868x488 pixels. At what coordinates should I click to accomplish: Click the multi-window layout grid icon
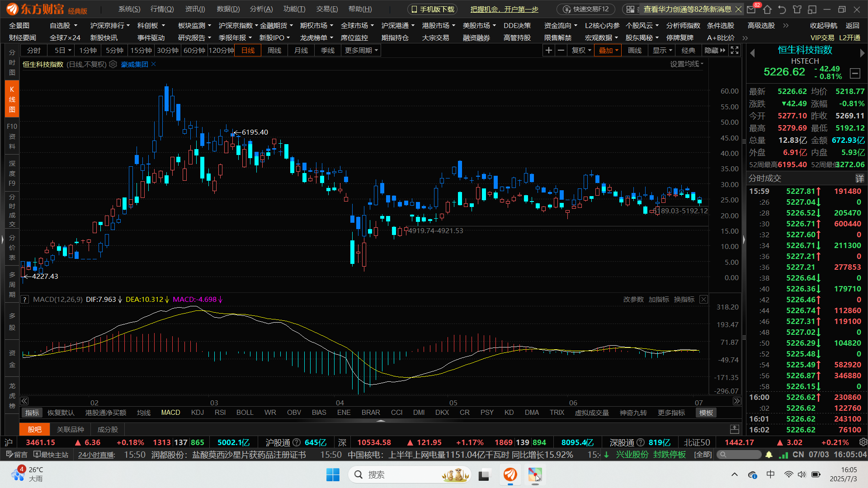click(631, 9)
